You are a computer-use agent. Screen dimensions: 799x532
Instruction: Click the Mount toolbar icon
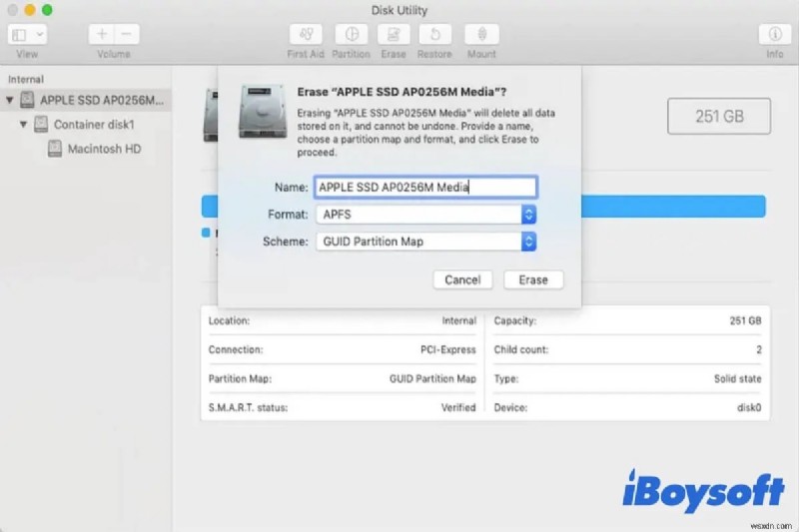point(481,34)
